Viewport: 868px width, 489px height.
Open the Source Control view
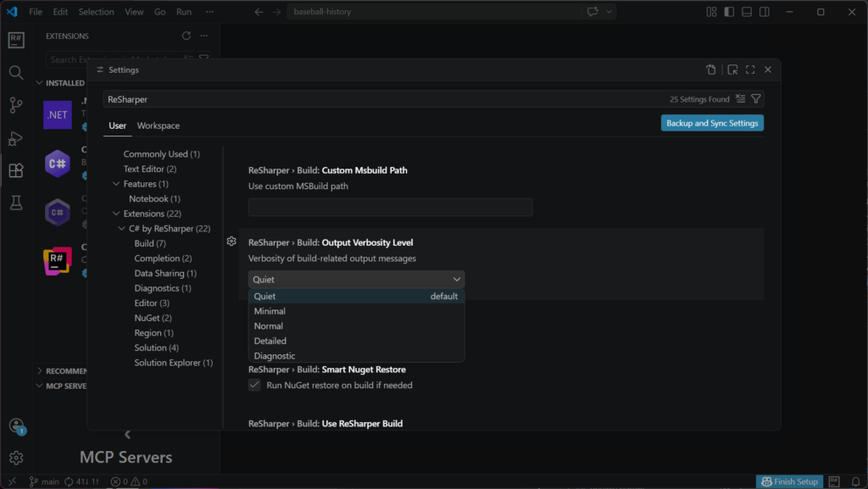point(15,105)
